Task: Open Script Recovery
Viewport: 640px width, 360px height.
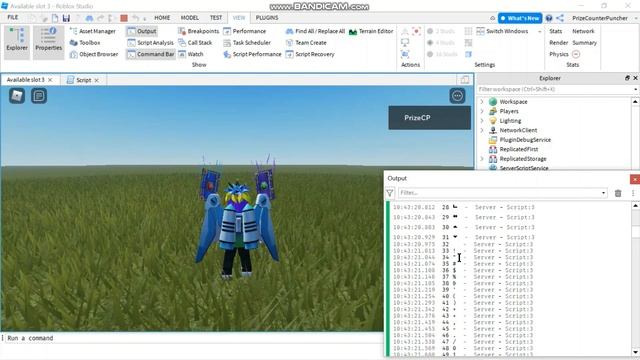Action: 310,54
